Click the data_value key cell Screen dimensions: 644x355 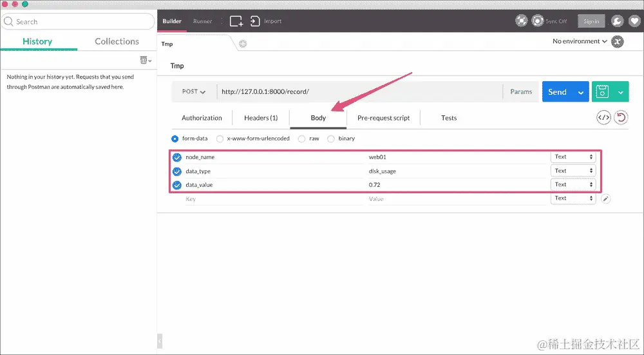tap(274, 185)
